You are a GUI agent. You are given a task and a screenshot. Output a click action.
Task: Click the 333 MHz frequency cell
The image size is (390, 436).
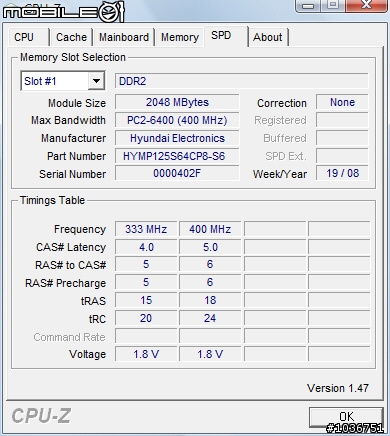pyautogui.click(x=146, y=229)
